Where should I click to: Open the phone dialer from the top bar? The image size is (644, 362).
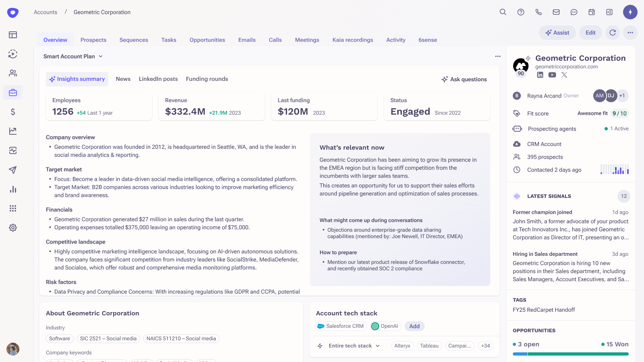pos(539,12)
